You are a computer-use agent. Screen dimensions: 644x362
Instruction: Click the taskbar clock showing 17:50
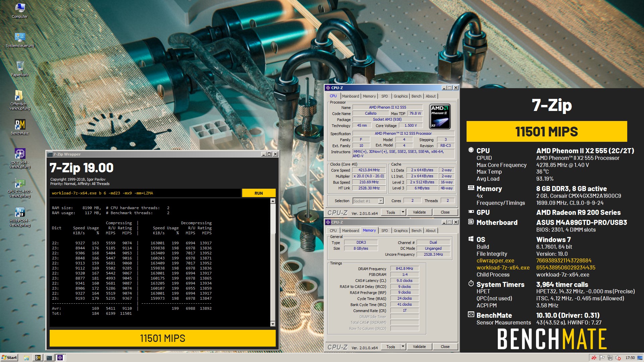[630, 358]
